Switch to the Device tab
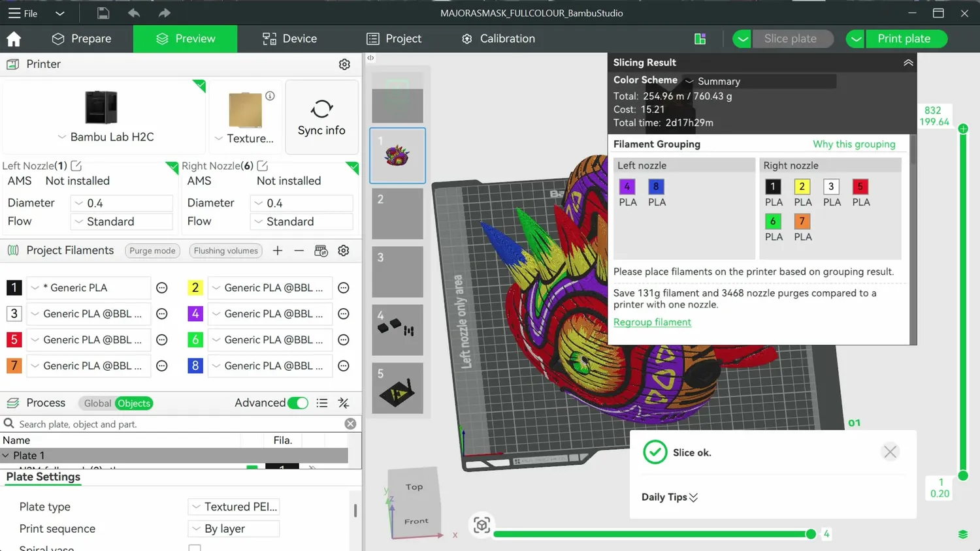The height and width of the screenshot is (551, 980). (289, 39)
